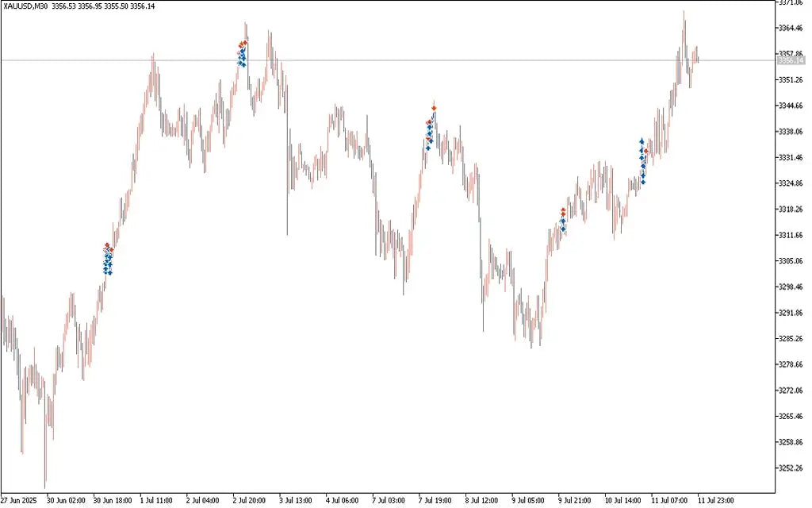Click the topmost red diamond near 10 Jul 14:00
The image size is (812, 508).
(x=645, y=151)
